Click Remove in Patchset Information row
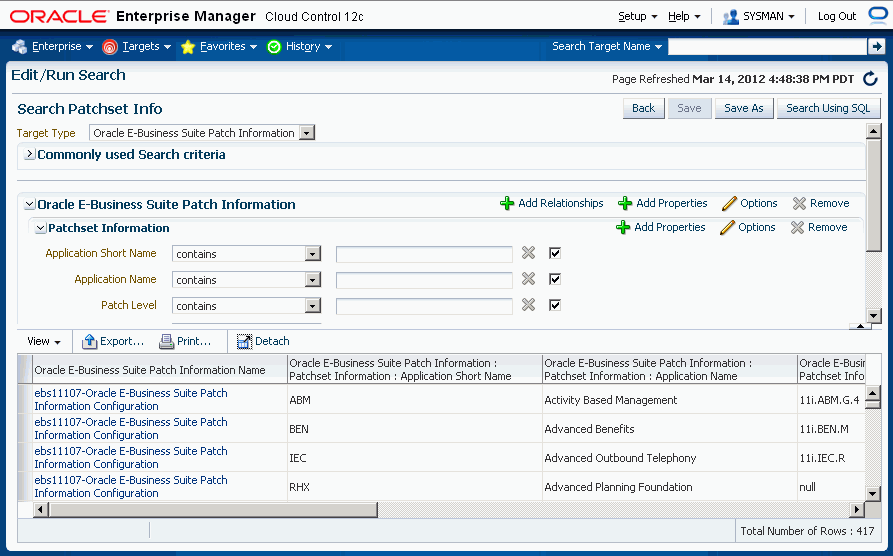Viewport: 893px width, 556px height. click(x=819, y=227)
